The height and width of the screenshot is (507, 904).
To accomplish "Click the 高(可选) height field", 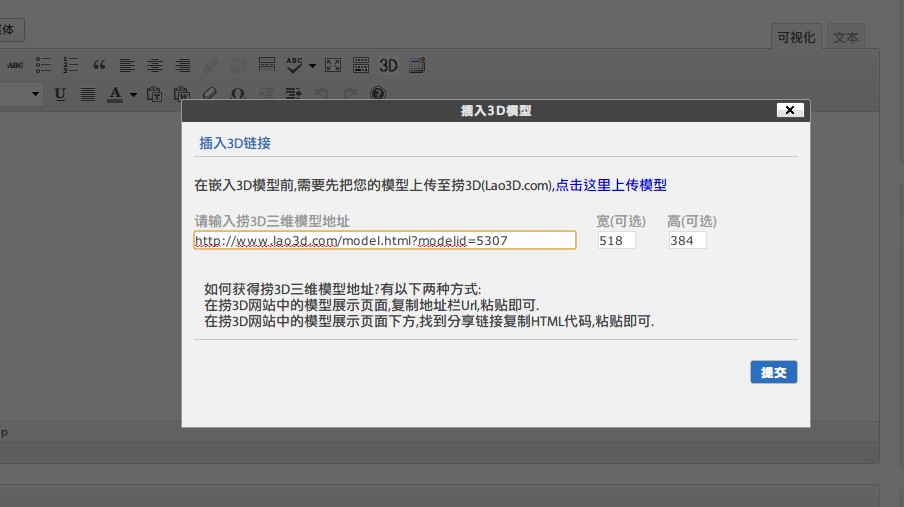I will coord(687,241).
